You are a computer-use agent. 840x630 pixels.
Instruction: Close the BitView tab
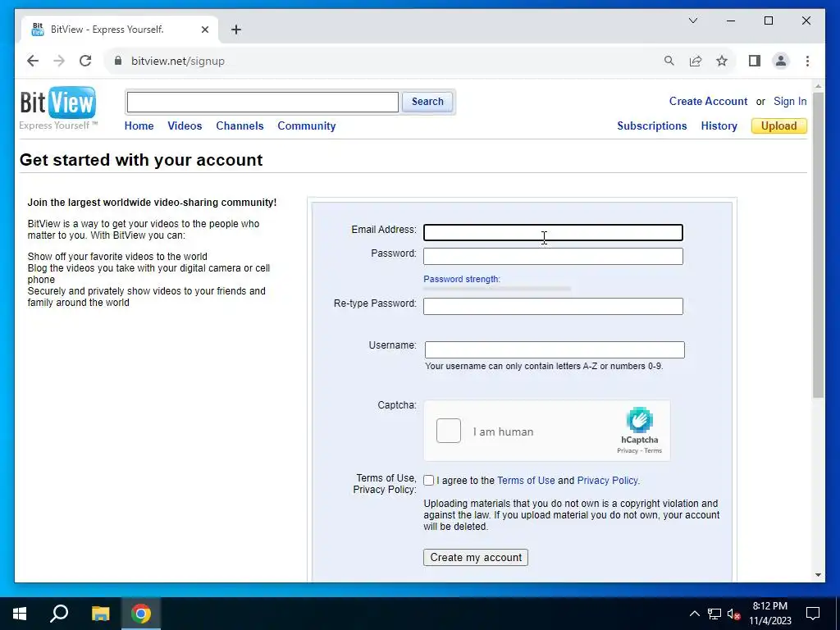[x=204, y=30]
